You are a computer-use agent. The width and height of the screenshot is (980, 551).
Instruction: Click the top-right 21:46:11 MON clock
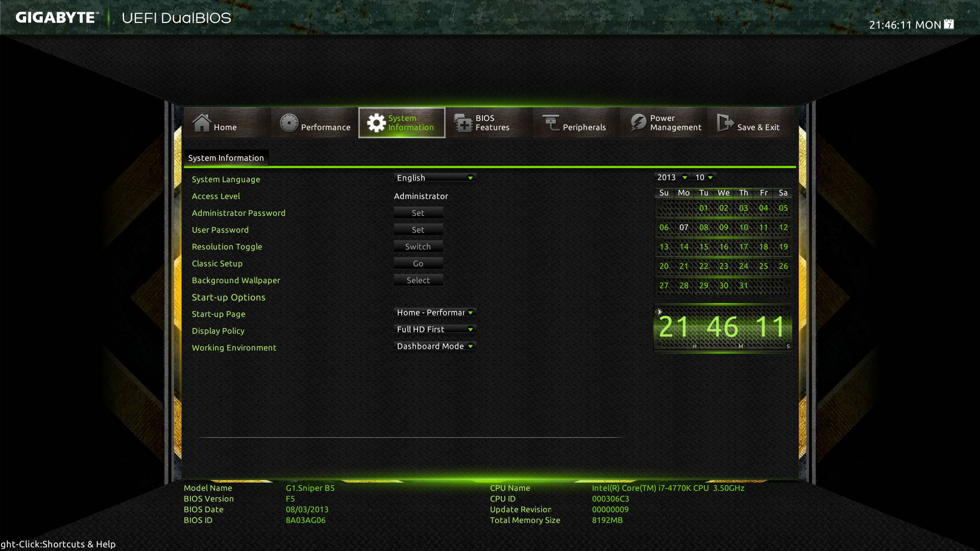[x=905, y=24]
